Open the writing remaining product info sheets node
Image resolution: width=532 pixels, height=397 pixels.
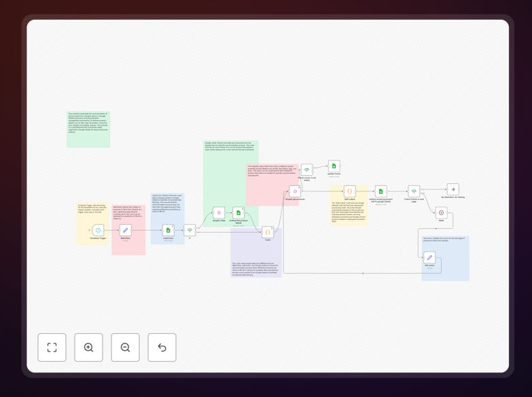click(380, 191)
